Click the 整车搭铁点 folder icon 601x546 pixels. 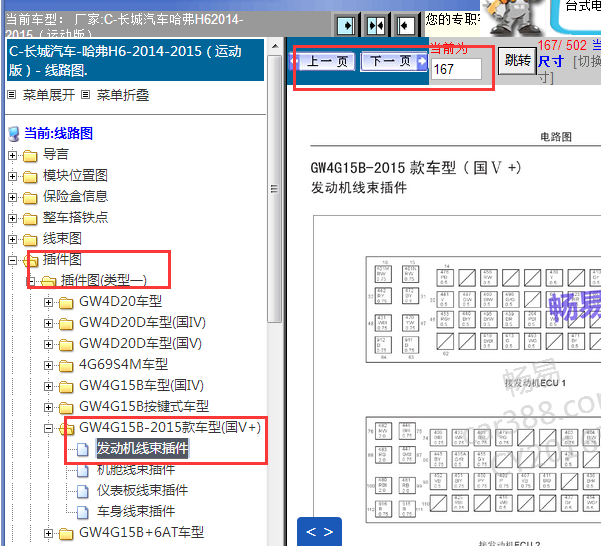tap(30, 219)
